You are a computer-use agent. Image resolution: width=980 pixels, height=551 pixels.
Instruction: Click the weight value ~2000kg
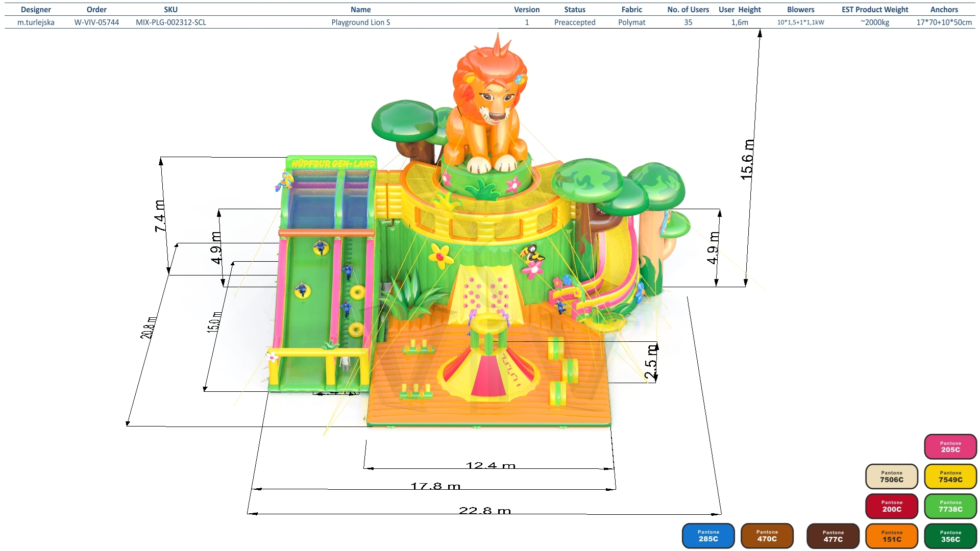[875, 22]
